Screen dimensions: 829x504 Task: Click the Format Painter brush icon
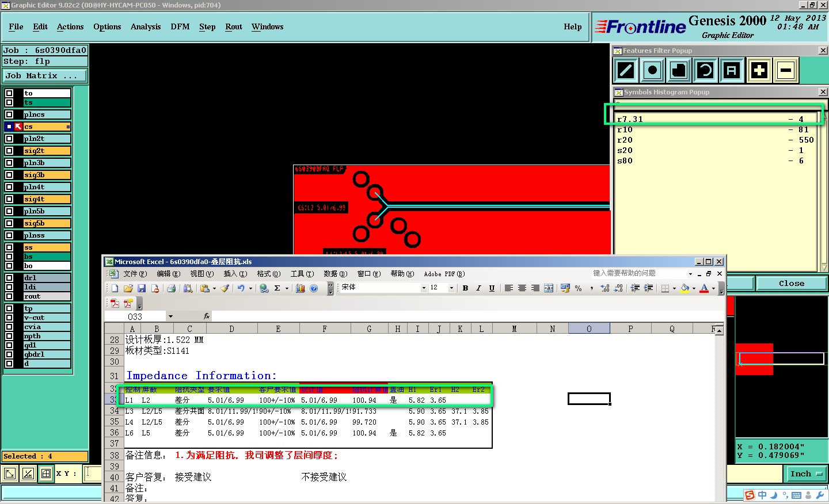(x=225, y=288)
